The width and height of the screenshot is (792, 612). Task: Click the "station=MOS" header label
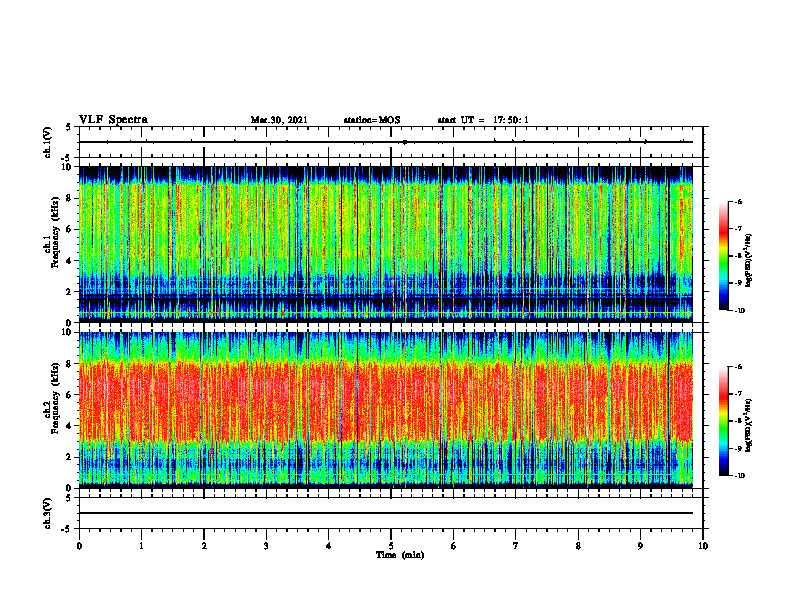[372, 120]
